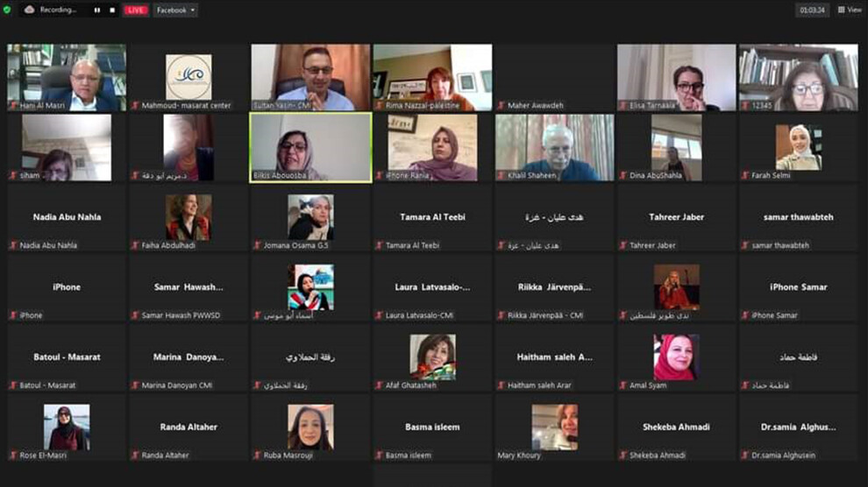Click muted mic icon beside Elisa Tarnaala

[x=623, y=105]
